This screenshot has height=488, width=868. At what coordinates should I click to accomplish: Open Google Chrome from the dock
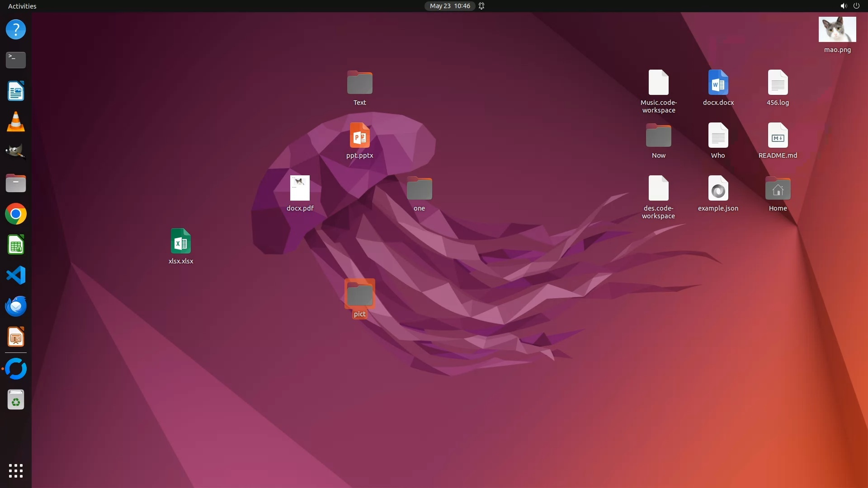16,214
